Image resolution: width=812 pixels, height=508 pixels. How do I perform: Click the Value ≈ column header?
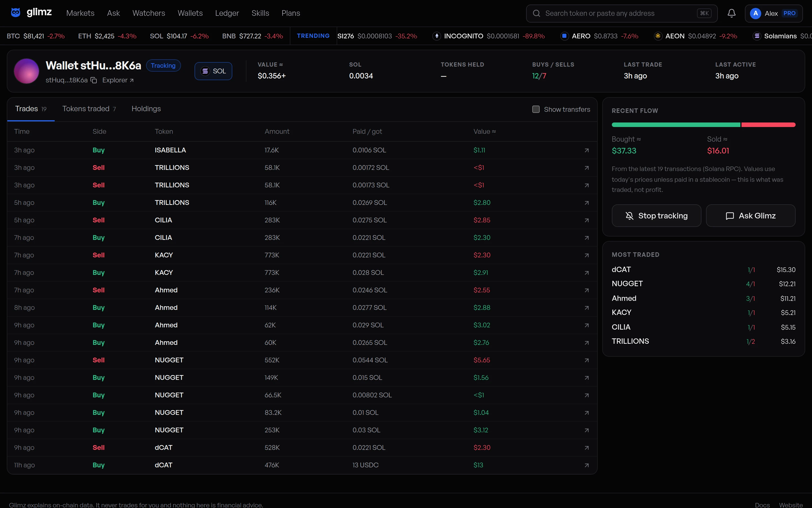[x=484, y=131]
